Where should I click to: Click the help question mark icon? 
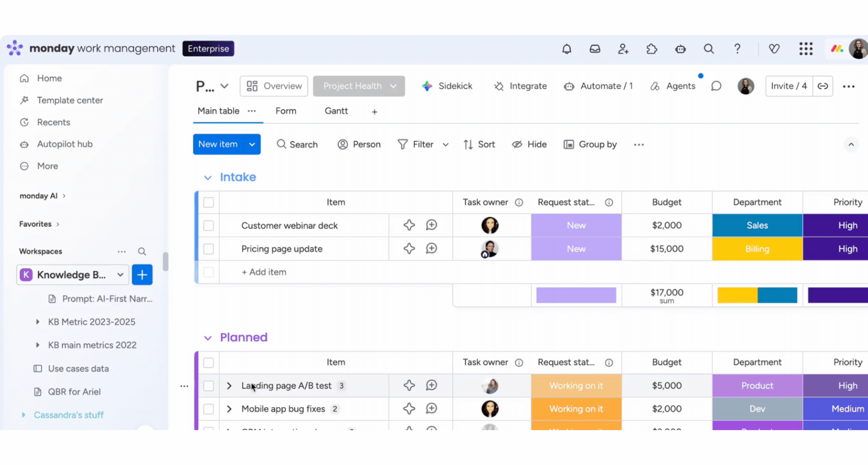point(737,49)
